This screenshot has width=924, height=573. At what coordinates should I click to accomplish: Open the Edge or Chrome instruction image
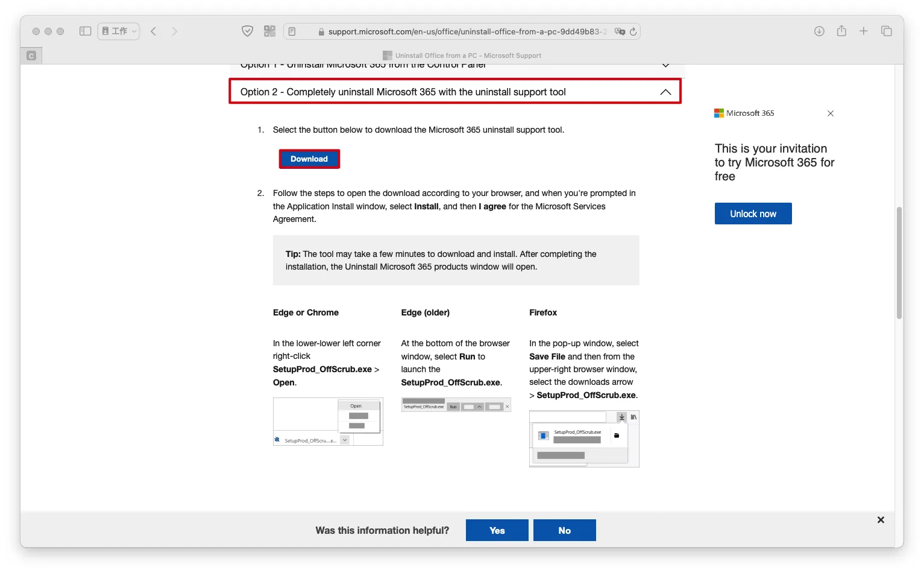(x=328, y=422)
